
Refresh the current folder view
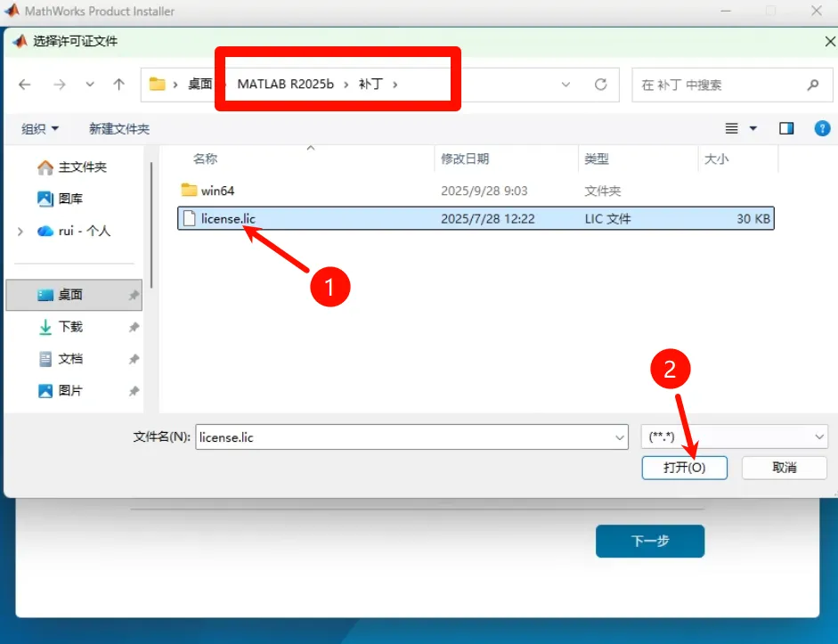point(601,85)
